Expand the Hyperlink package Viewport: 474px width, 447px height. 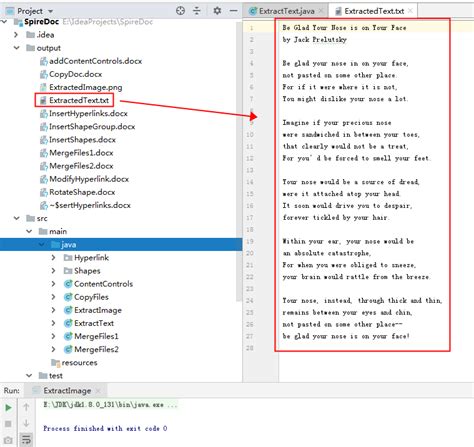pos(53,257)
